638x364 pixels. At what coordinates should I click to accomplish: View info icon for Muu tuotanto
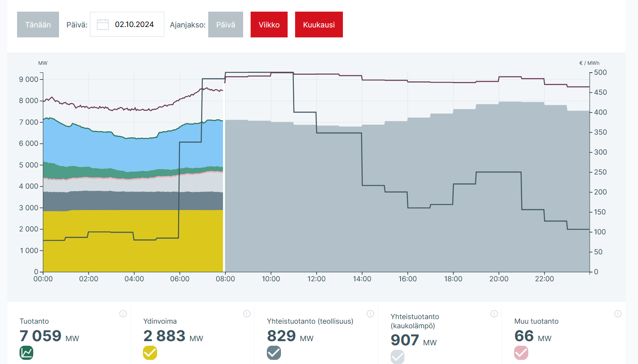618,314
